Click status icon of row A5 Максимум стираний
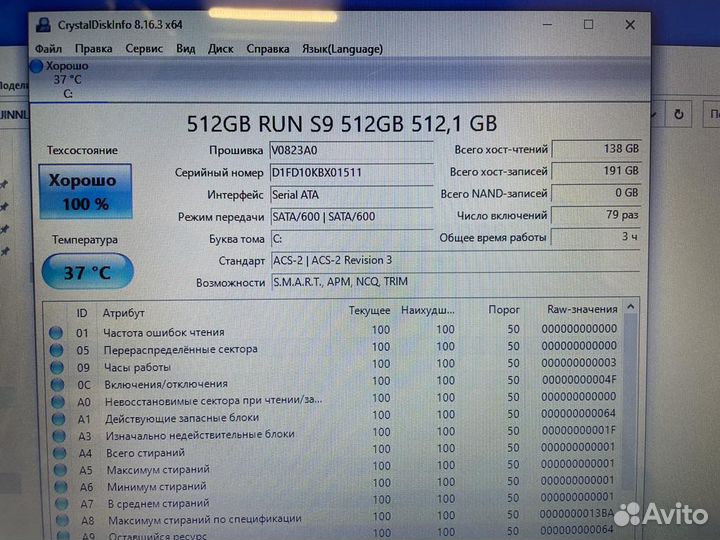Image resolution: width=720 pixels, height=540 pixels. click(60, 470)
